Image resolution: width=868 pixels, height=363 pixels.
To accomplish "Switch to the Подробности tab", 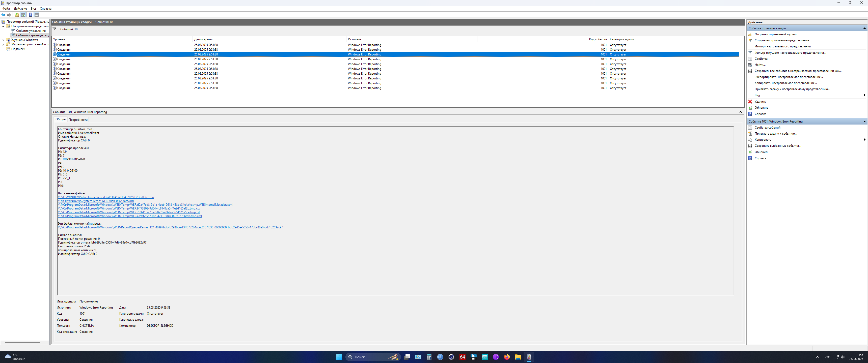I will point(78,120).
